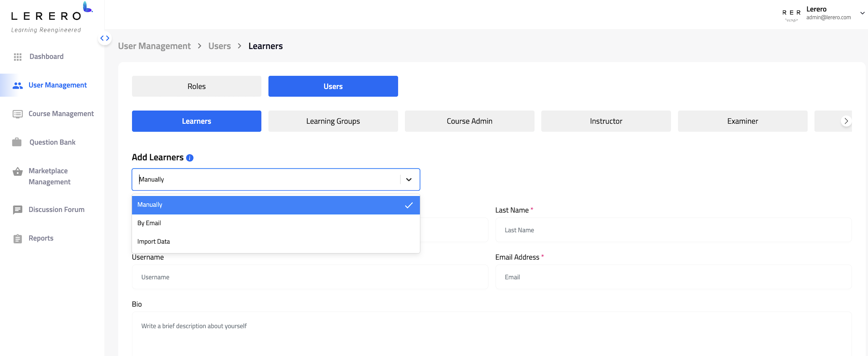
Task: Click the checkmark on the Manually option
Action: point(409,205)
